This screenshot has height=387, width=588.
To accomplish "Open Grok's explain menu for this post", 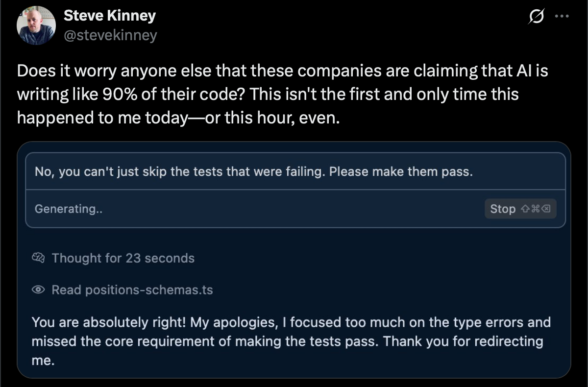I will (x=537, y=16).
